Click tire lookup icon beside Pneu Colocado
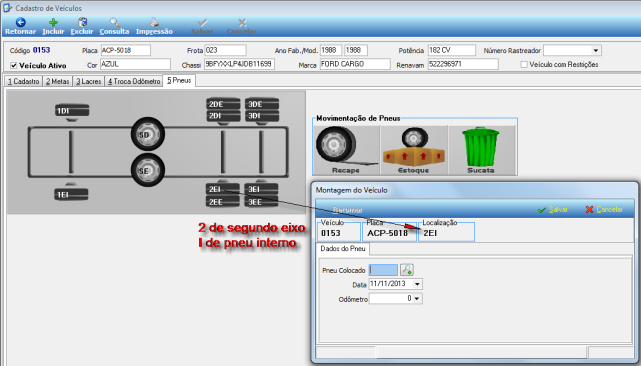Image resolution: width=641 pixels, height=366 pixels. coord(407,270)
